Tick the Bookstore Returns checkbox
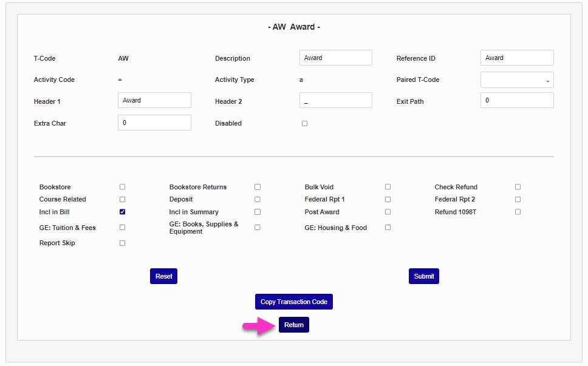The width and height of the screenshot is (588, 366). pos(258,187)
